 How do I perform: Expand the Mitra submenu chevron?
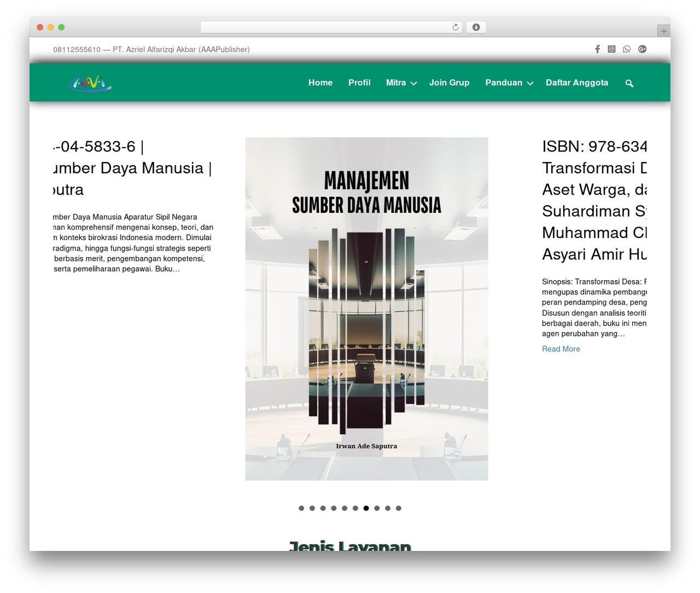pyautogui.click(x=414, y=83)
